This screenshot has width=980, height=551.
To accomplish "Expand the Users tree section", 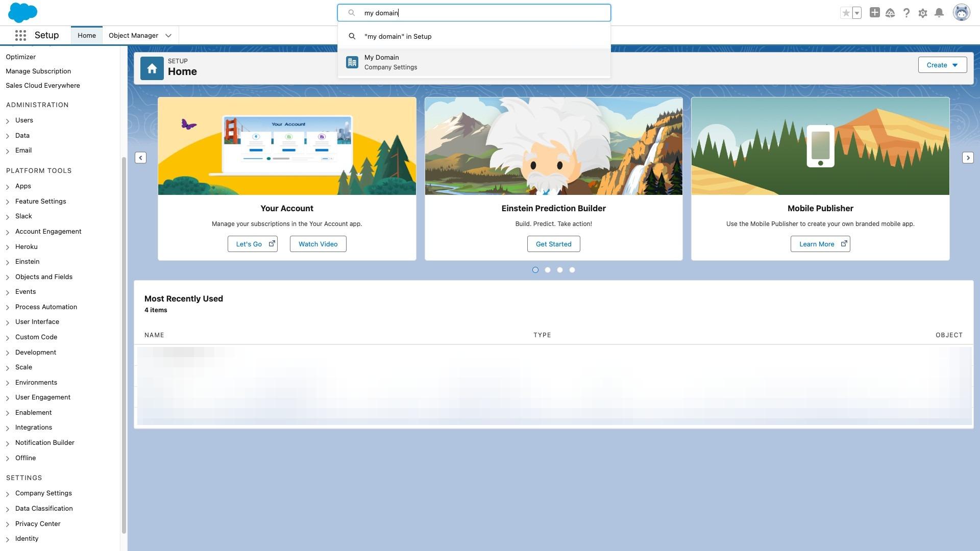I will 8,121.
